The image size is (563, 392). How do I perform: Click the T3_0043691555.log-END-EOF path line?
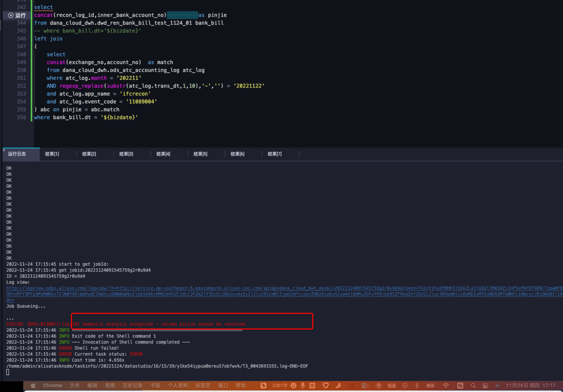pyautogui.click(x=157, y=366)
